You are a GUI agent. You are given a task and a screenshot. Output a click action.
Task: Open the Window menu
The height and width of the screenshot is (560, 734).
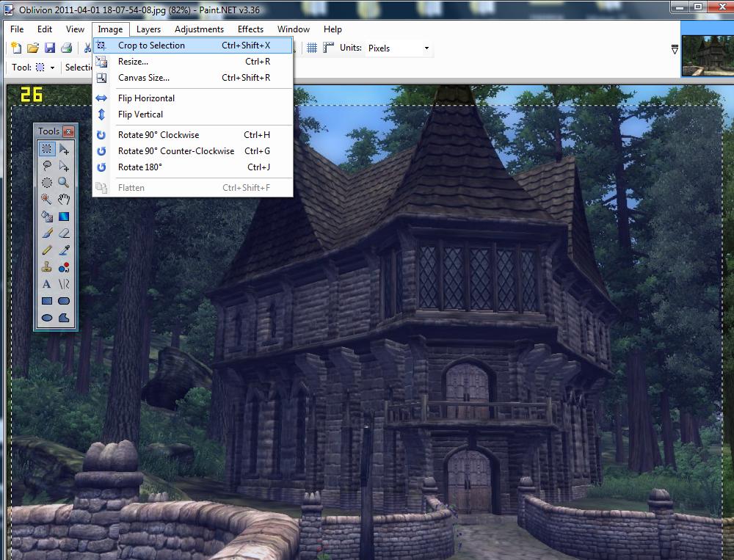click(294, 29)
